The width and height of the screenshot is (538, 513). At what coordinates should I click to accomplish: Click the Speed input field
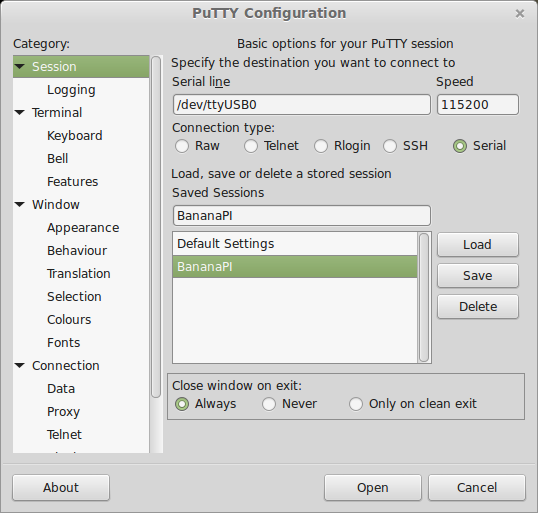point(478,105)
